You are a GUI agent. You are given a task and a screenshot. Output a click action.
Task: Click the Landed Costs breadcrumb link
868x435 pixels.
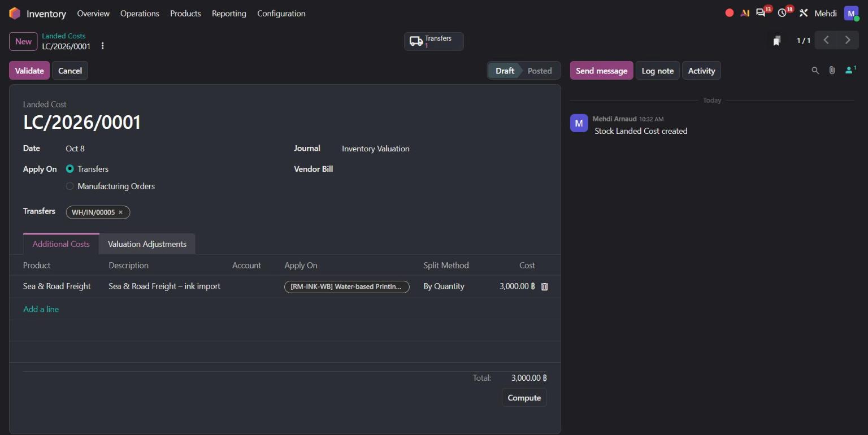click(x=63, y=36)
